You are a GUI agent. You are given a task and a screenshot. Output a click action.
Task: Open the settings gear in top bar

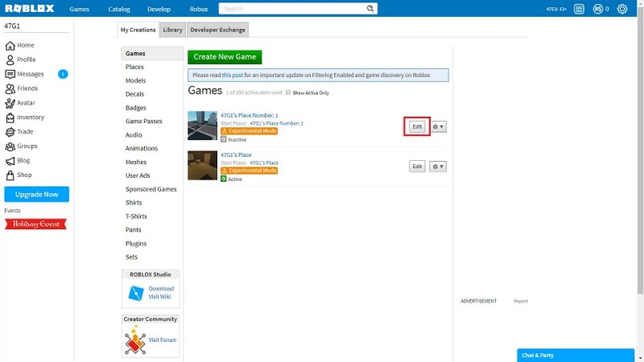point(622,9)
